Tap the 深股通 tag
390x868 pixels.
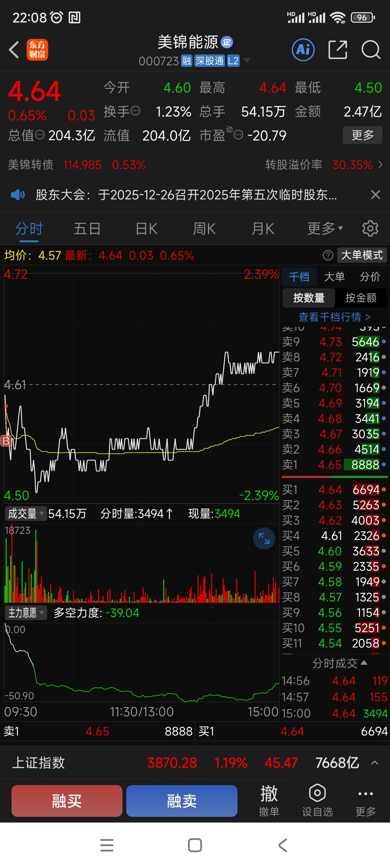209,61
